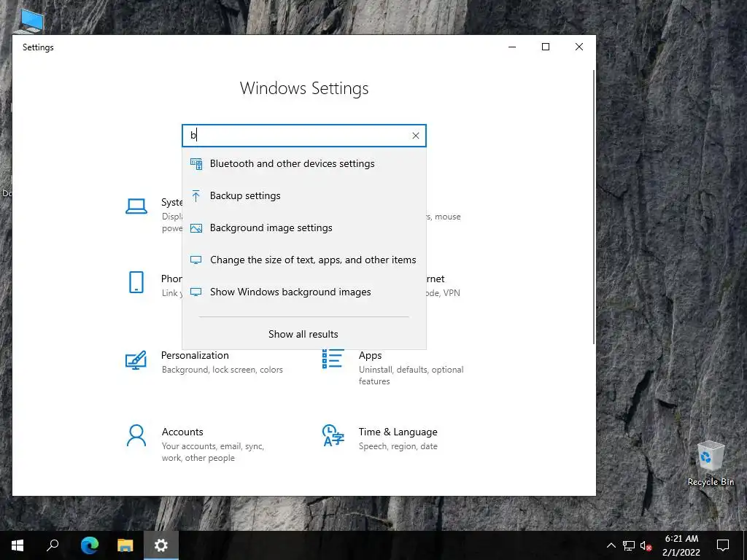The width and height of the screenshot is (747, 560).
Task: Show hidden tray icons chevron
Action: (x=611, y=545)
